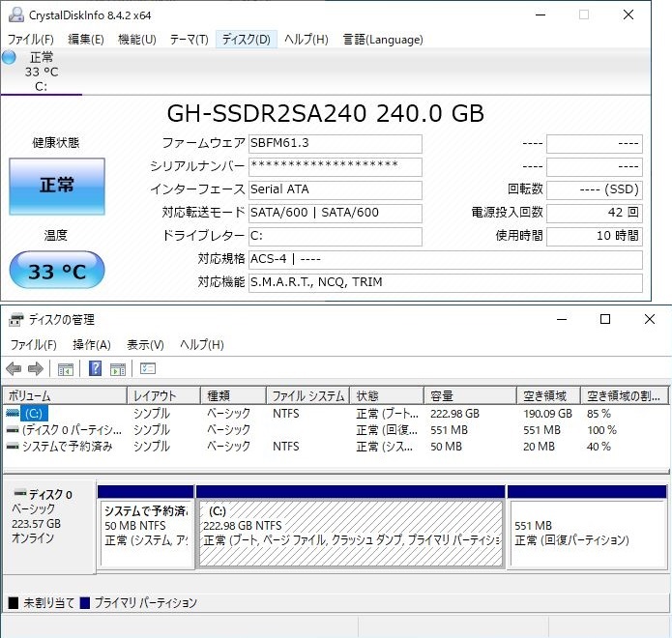Click the Forward arrow in Disk Management toolbar
The image size is (672, 638).
click(x=36, y=368)
